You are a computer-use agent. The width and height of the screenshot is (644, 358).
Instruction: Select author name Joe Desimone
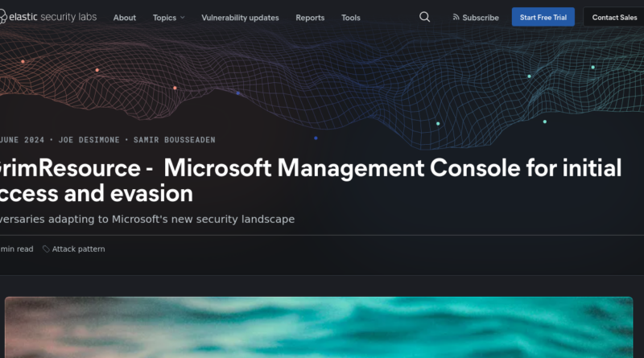(x=89, y=140)
